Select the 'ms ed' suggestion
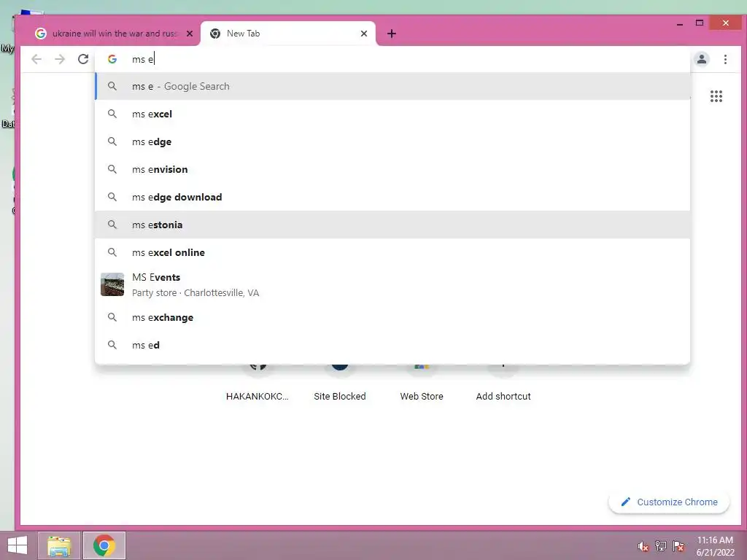The height and width of the screenshot is (560, 747). pos(392,345)
